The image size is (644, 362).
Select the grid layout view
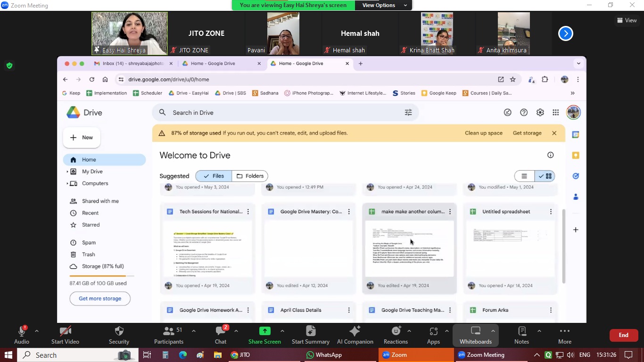pos(545,176)
